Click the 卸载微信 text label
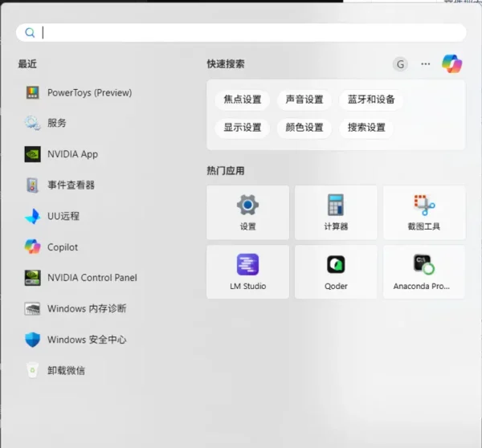Viewport: 482px width, 448px height. coord(66,371)
